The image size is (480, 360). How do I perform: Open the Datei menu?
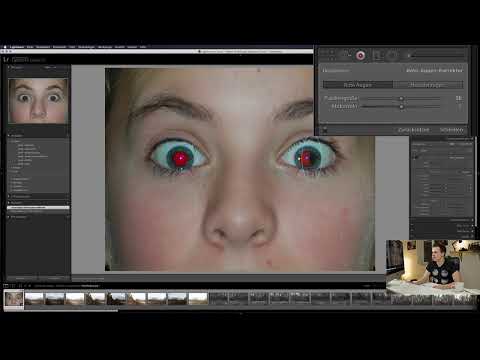click(x=30, y=47)
